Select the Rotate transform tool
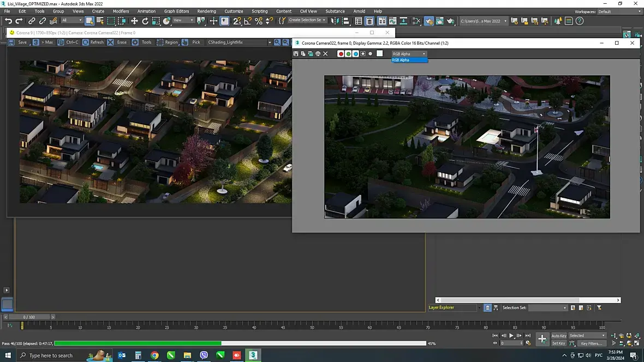The width and height of the screenshot is (644, 362). (145, 21)
